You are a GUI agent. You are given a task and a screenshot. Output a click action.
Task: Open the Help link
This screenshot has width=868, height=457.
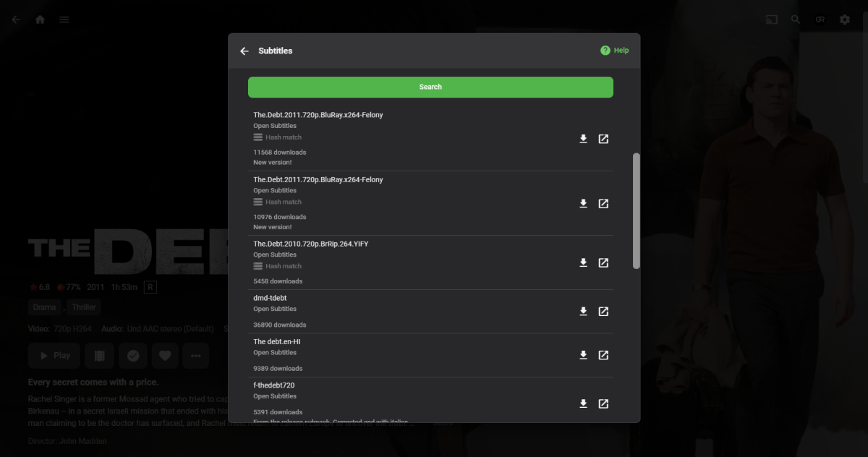pyautogui.click(x=614, y=50)
